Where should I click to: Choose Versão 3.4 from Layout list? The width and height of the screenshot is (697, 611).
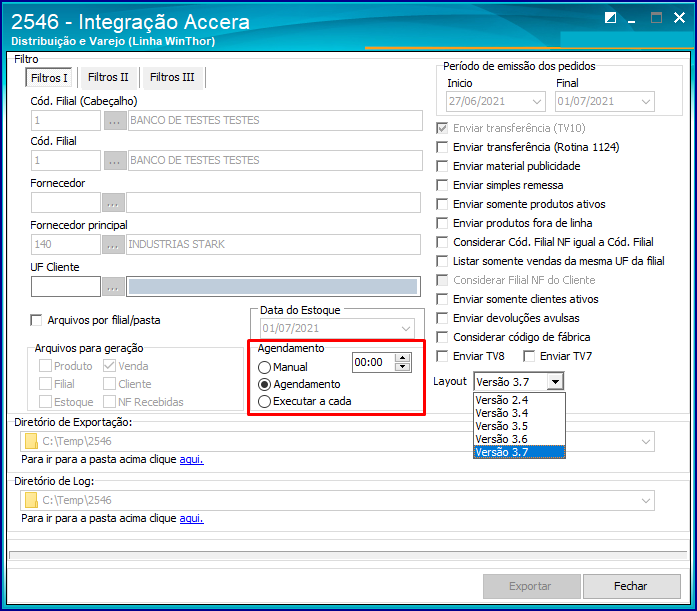coord(519,413)
